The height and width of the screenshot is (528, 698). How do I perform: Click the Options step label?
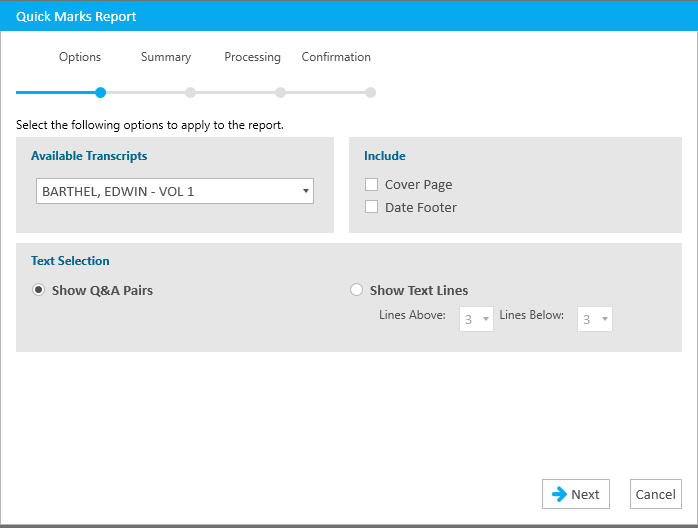point(80,57)
